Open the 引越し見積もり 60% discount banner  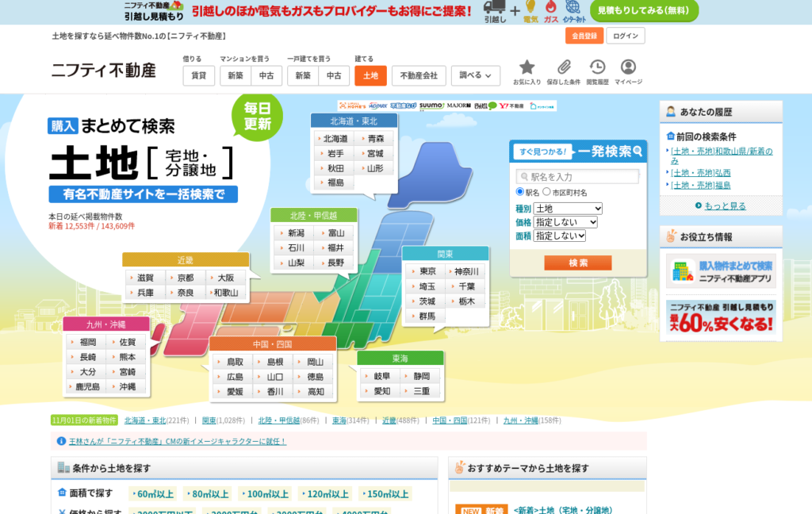[721, 317]
